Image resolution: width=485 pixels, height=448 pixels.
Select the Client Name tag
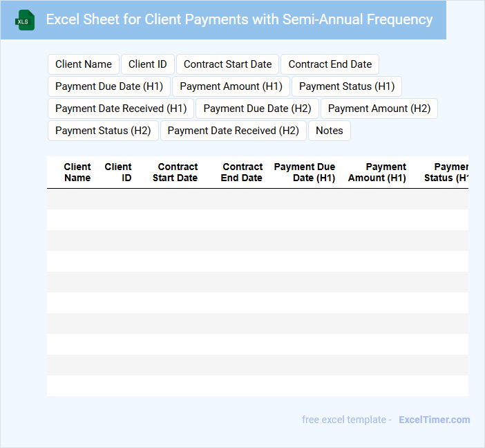pyautogui.click(x=84, y=64)
